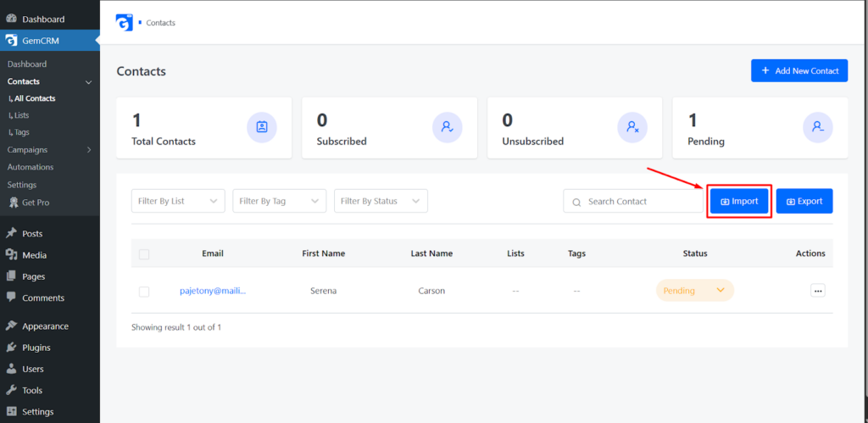Click the Email column header

point(213,253)
